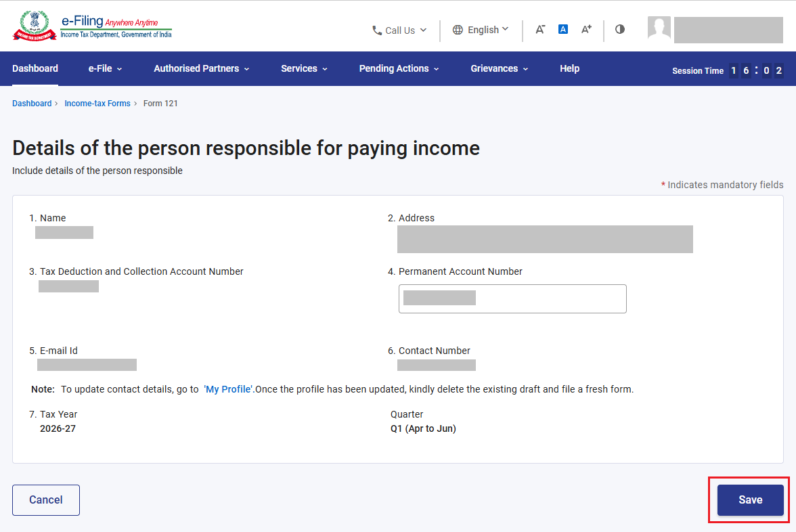
Task: Expand the Grievances menu
Action: tap(500, 68)
